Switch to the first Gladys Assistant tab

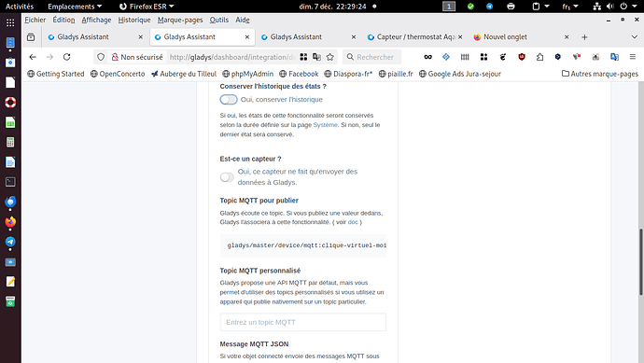tap(95, 37)
